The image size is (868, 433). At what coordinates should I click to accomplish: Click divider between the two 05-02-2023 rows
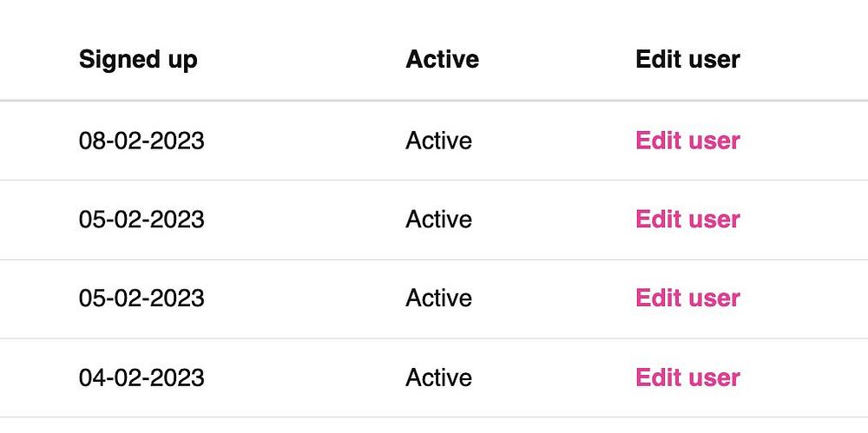(x=434, y=259)
